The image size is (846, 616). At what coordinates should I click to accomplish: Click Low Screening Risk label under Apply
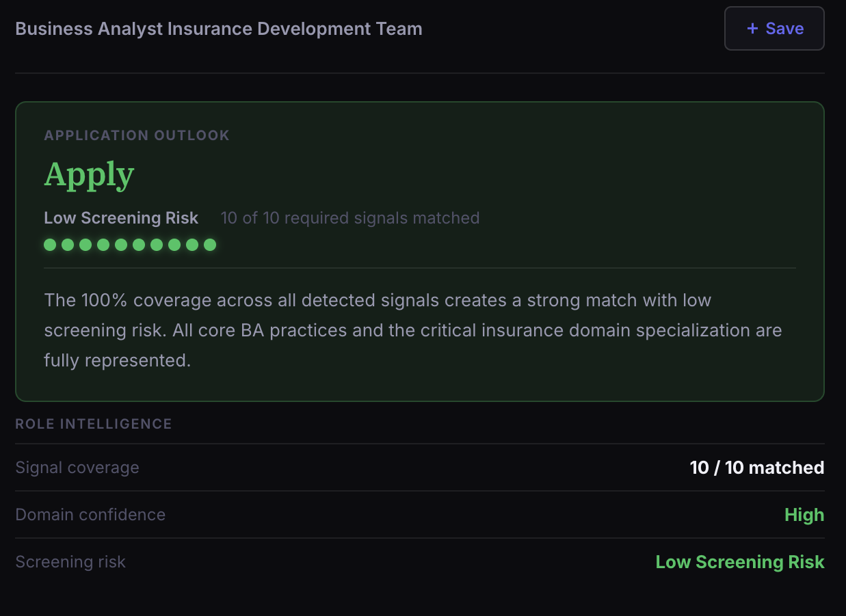121,218
